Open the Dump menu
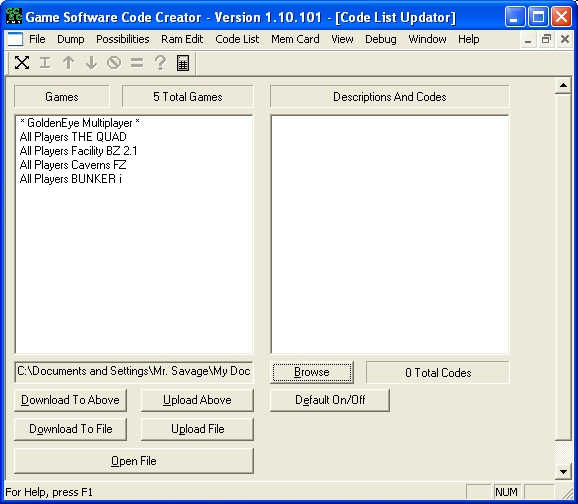 tap(70, 39)
